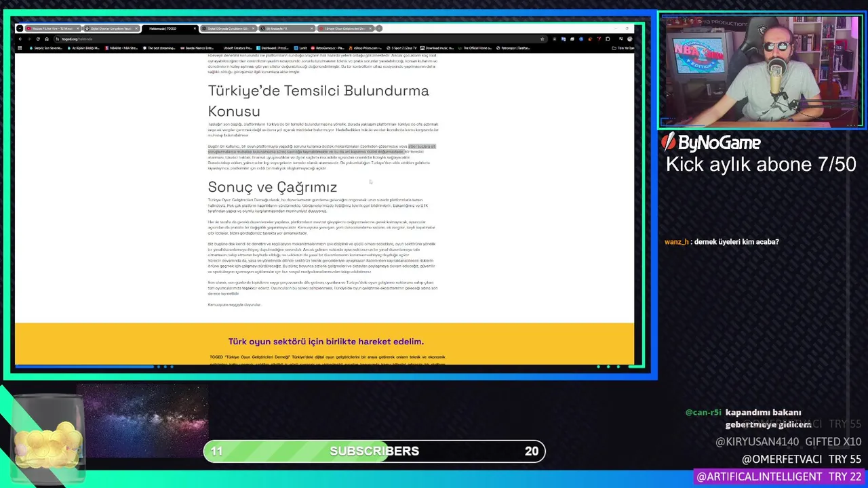Open the Ubisoft Creators Program bookmark
868x488 pixels.
(x=237, y=48)
